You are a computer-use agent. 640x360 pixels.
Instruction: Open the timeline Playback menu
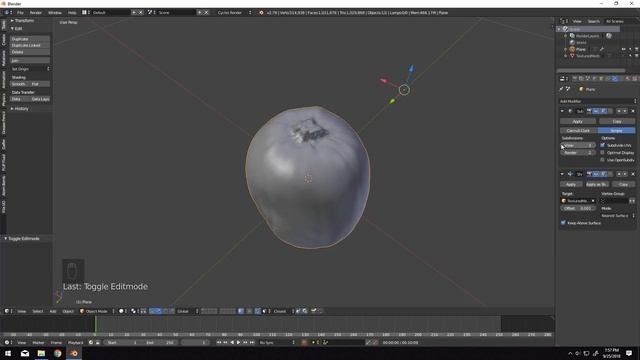[75, 342]
